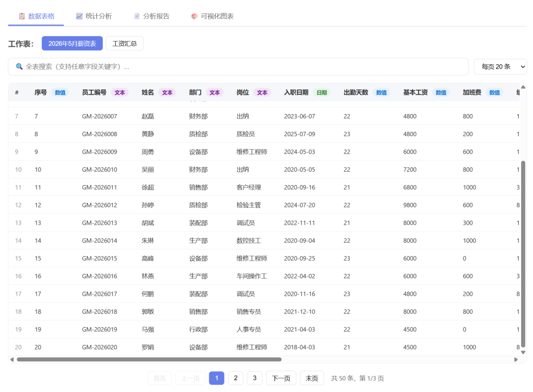Viewport: 533px width, 392px height.
Task: Click the 销售专员 cell
Action: coord(249,312)
